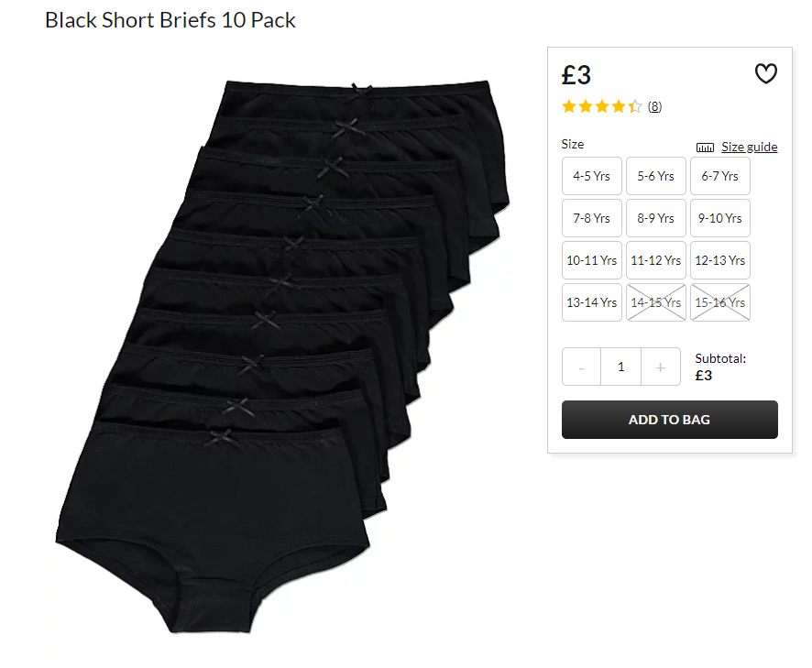Click the crossed-out 14-15 Yrs size
The height and width of the screenshot is (668, 812).
point(655,302)
